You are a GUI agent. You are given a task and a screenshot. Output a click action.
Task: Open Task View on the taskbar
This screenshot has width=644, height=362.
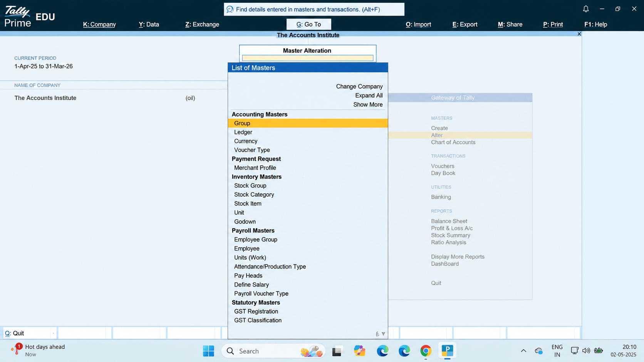point(337,351)
